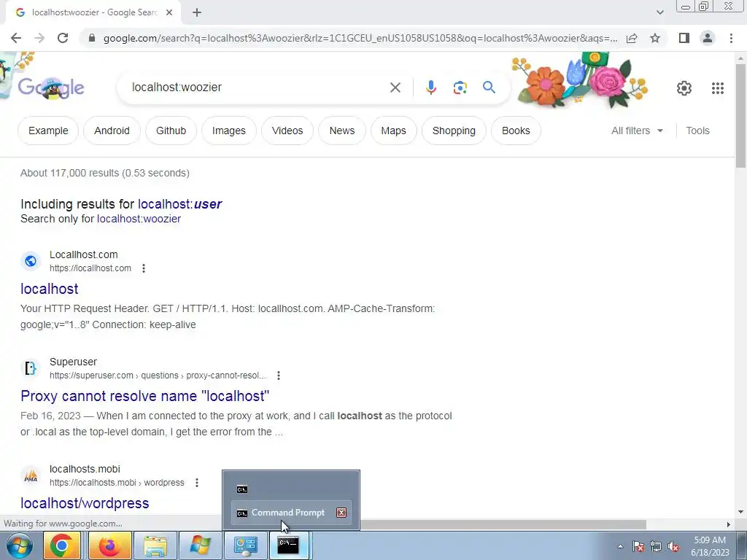Viewport: 747px width, 560px height.
Task: Go back to the previous page
Action: click(16, 38)
